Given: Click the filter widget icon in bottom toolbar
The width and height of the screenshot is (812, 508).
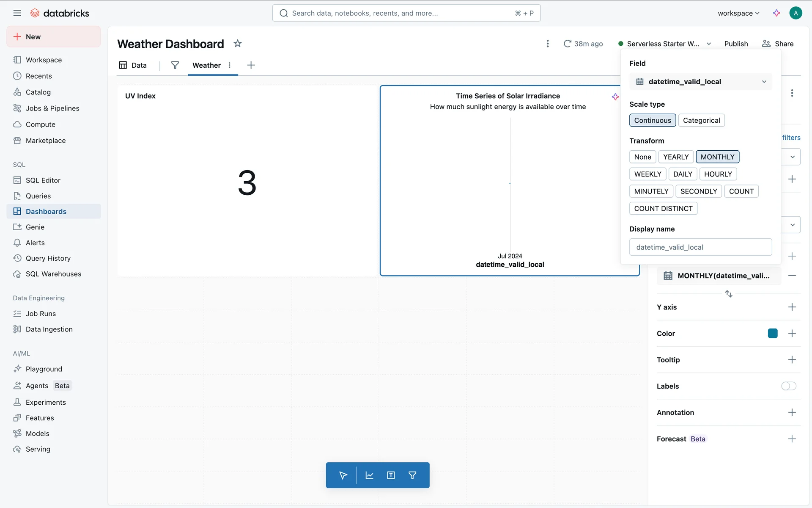Looking at the screenshot, I should click(412, 475).
